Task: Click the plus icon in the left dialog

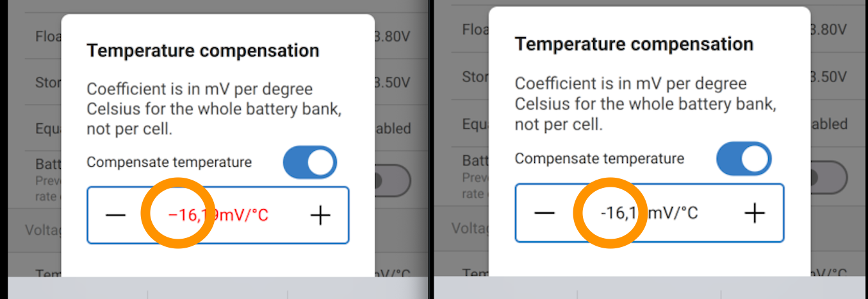Action: (320, 216)
